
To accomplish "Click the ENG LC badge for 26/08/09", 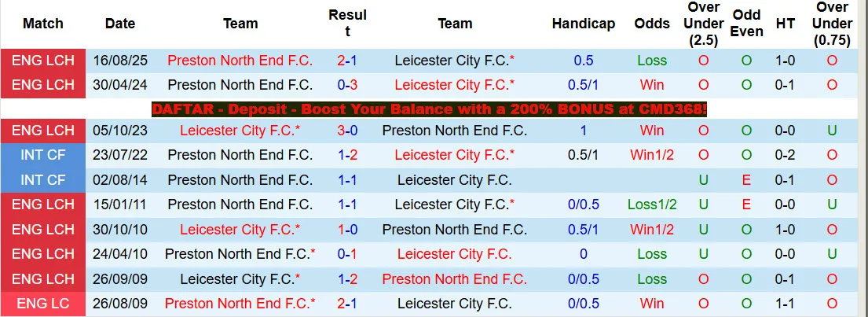I will coord(43,304).
